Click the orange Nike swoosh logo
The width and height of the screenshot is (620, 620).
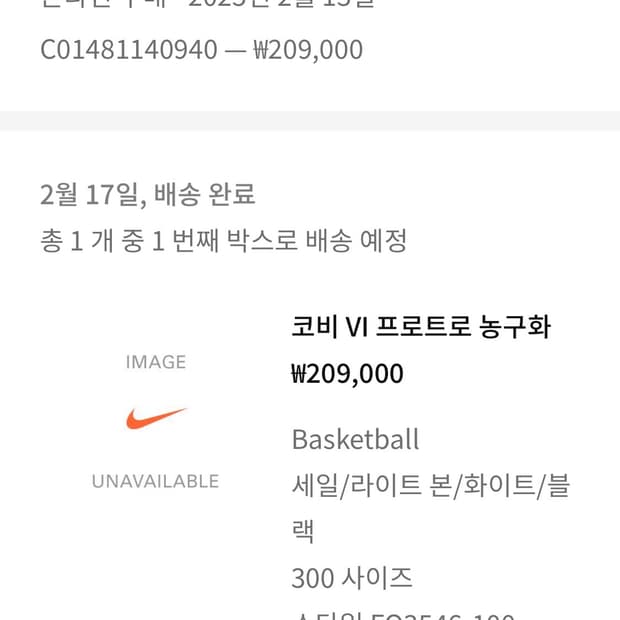[x=156, y=418]
